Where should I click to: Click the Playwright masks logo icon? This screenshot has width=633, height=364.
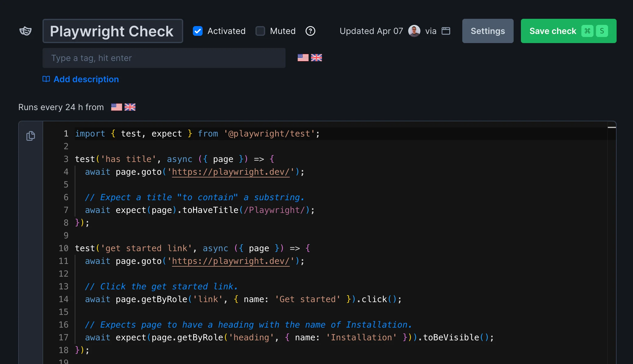point(26,31)
